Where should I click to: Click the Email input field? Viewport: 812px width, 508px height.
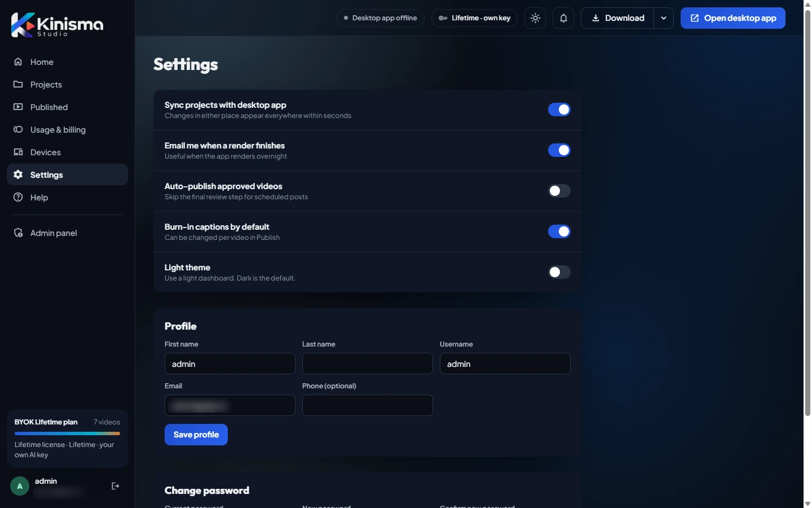pyautogui.click(x=230, y=405)
